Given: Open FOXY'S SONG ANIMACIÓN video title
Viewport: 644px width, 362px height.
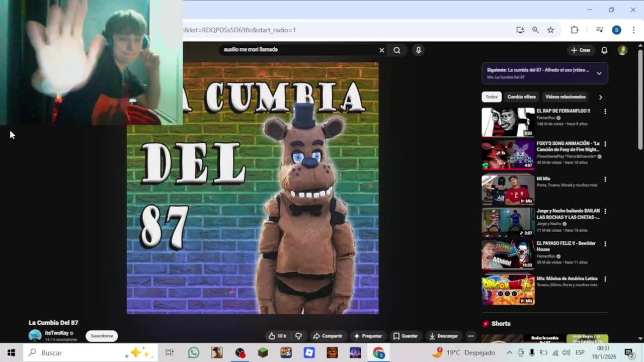Looking at the screenshot, I should 568,146.
